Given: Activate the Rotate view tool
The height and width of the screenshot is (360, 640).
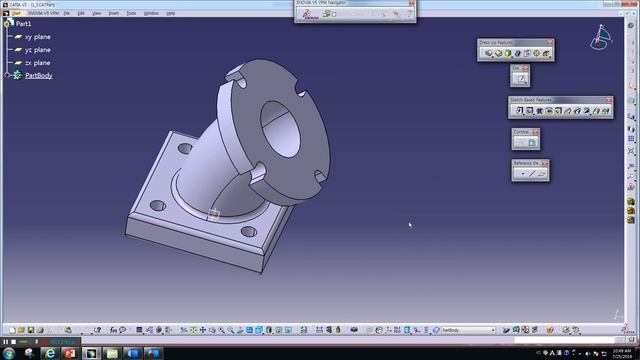Looking at the screenshot, I should [212, 330].
